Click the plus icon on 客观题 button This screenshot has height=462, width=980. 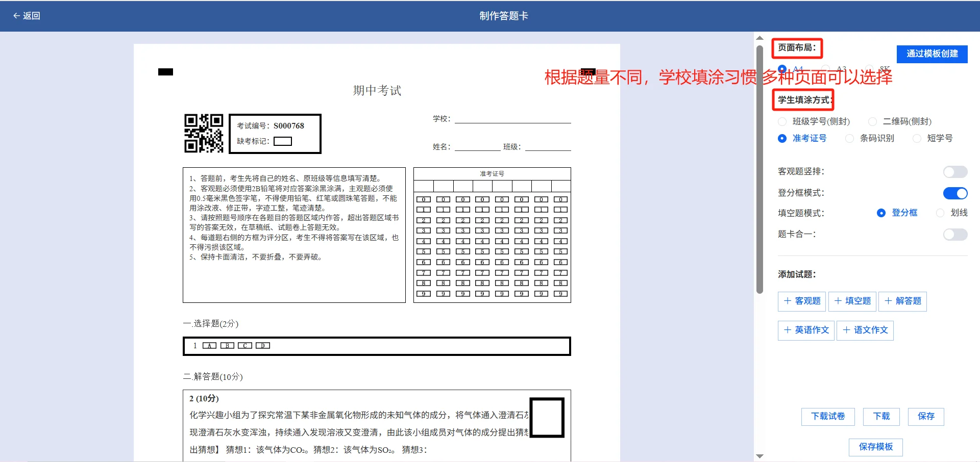click(x=788, y=301)
